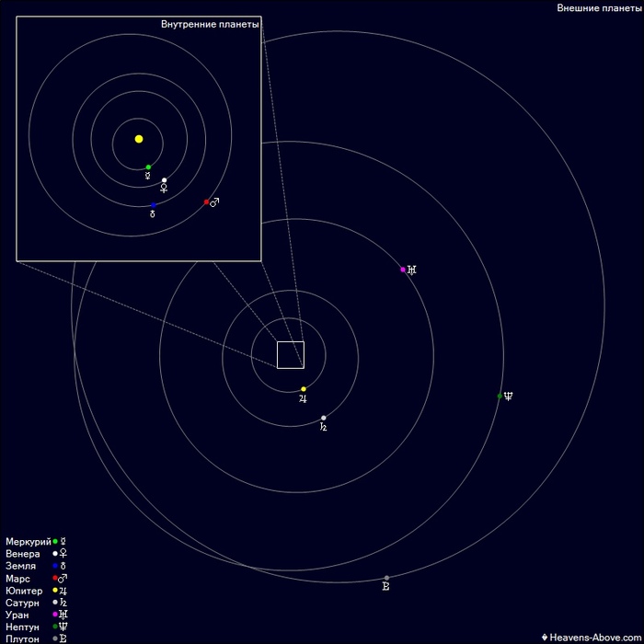Click the white Venus dot in the inset
Image resolution: width=644 pixels, height=644 pixels.
click(164, 180)
